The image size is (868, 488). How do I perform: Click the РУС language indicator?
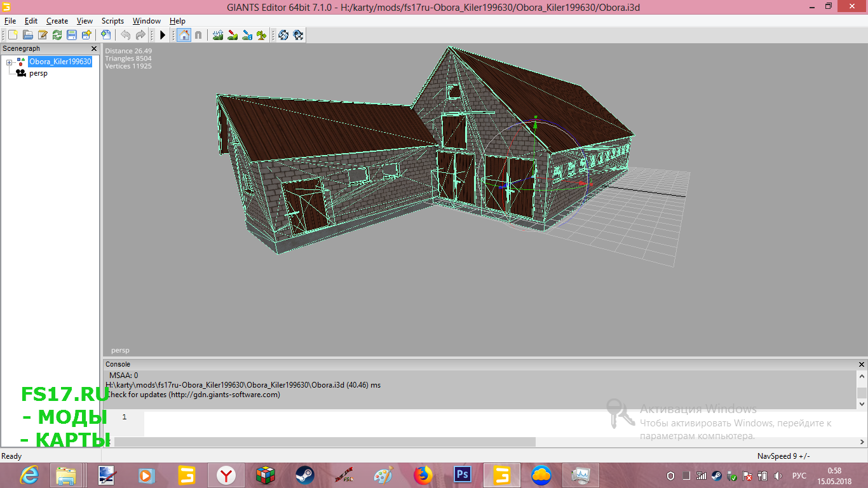click(799, 475)
